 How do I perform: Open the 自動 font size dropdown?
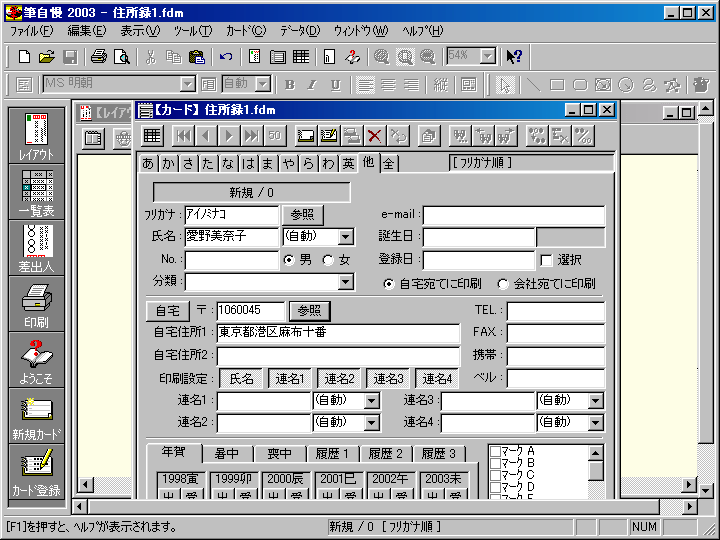pyautogui.click(x=263, y=84)
